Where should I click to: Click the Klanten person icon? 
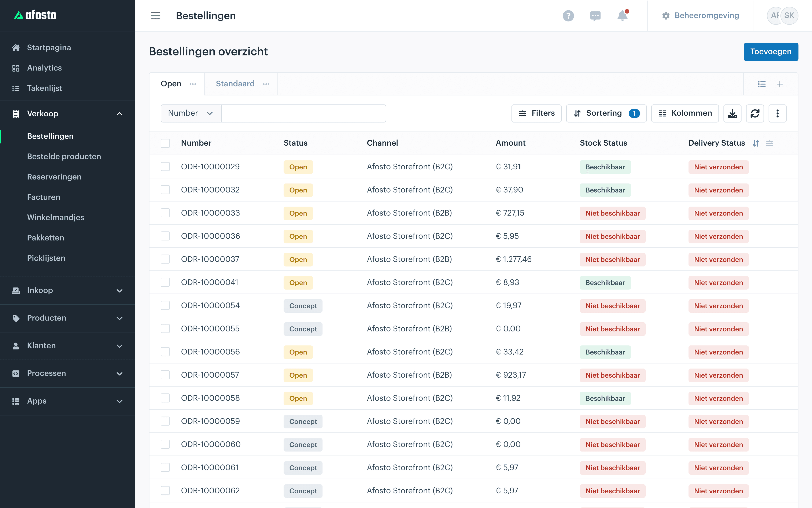click(x=16, y=346)
